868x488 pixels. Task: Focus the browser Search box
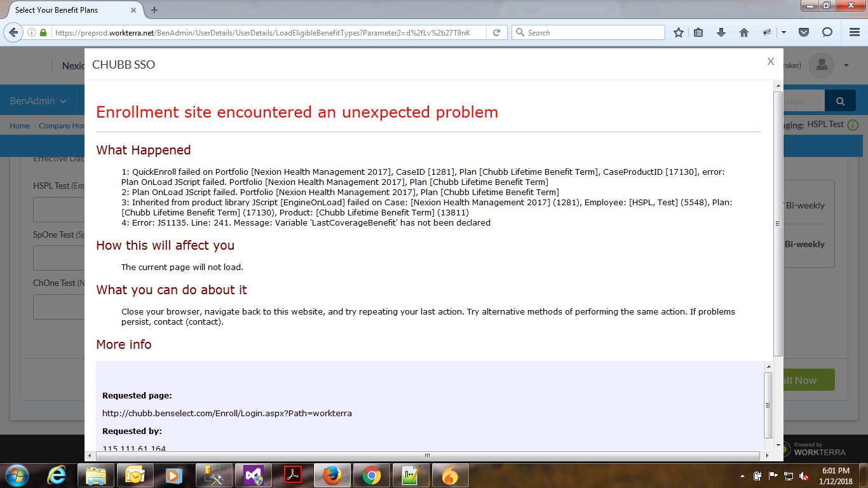(x=588, y=32)
